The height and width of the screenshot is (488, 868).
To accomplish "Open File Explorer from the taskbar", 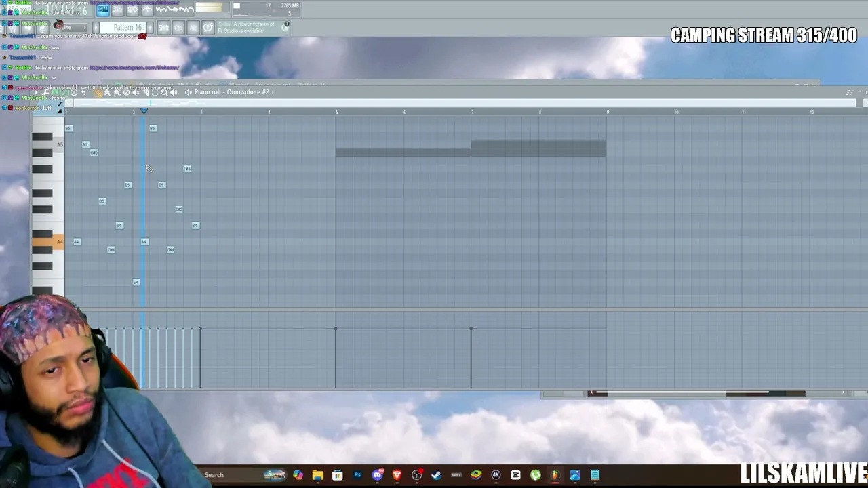I will coord(317,475).
